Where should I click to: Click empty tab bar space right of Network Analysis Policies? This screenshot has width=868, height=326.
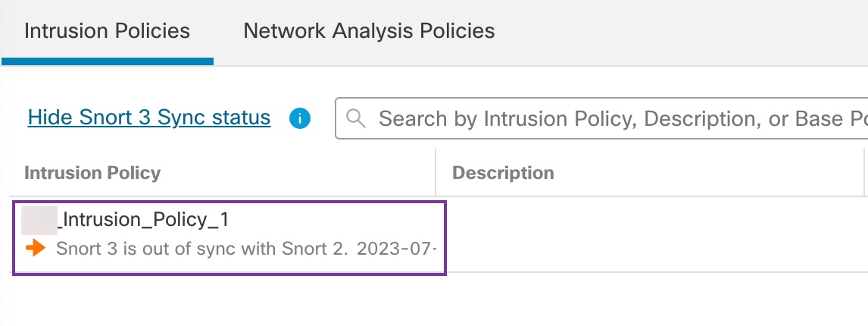682,31
